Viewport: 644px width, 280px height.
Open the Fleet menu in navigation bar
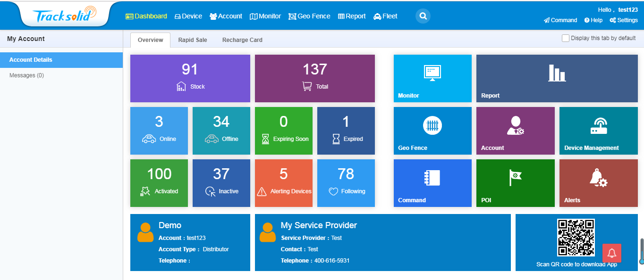point(385,16)
